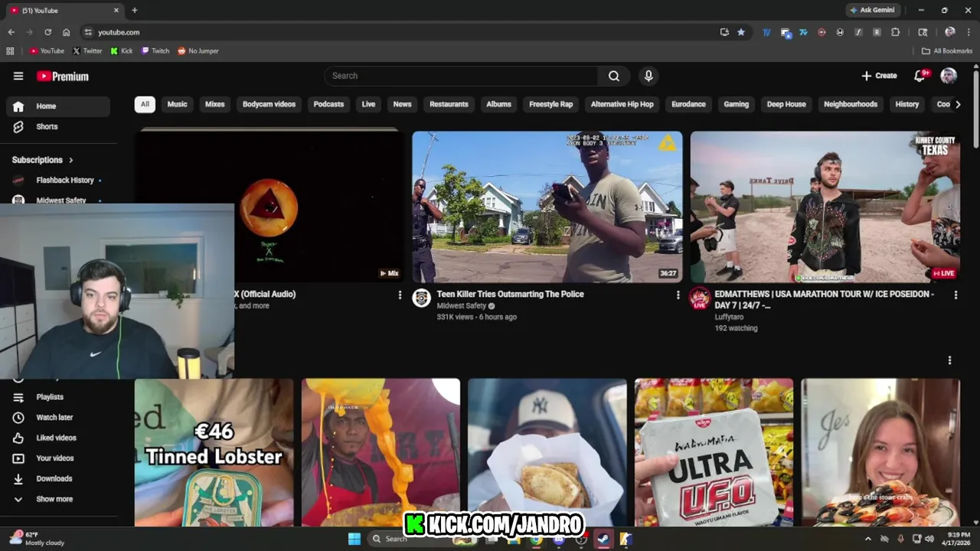Open the Chrome extensions puzzle icon
This screenshot has width=980, height=551.
896,32
